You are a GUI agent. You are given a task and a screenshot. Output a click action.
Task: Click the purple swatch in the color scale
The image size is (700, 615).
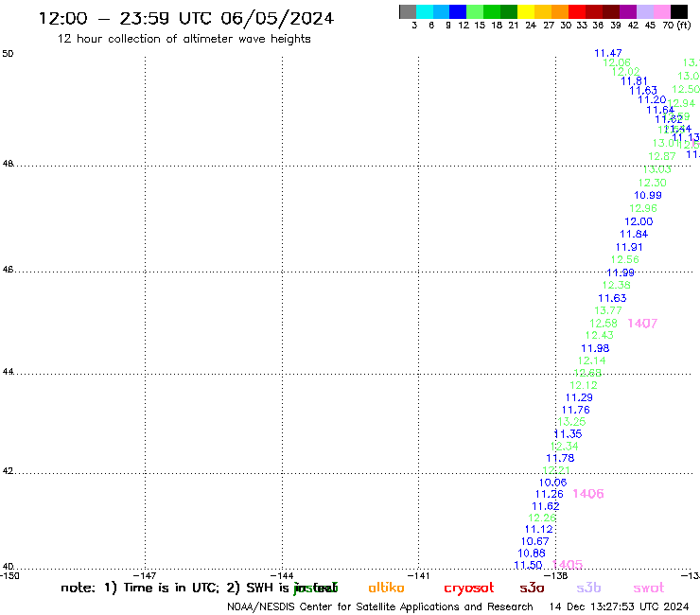tap(628, 11)
